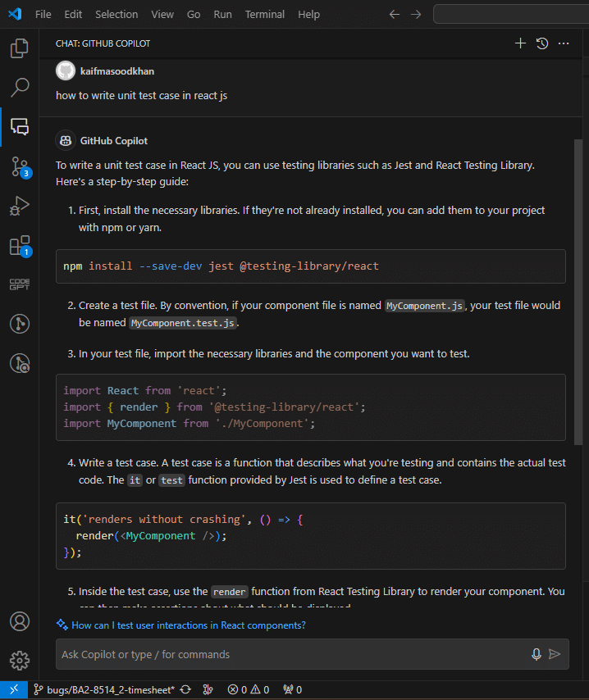
Task: Open the Explorer view in activity bar
Action: pos(19,48)
